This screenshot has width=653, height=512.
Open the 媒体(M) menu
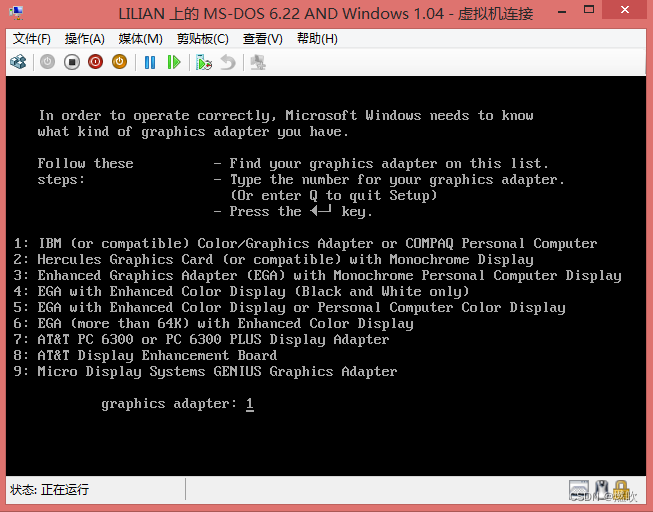click(140, 39)
